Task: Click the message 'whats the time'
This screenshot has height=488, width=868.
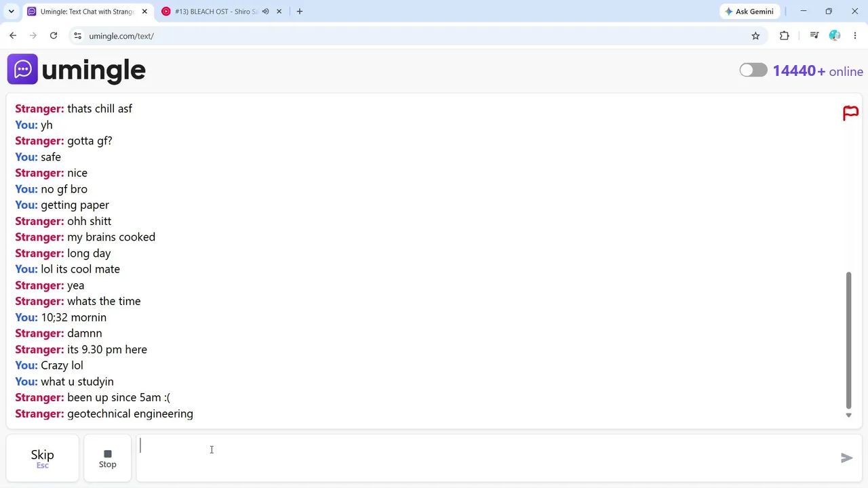Action: [x=104, y=302]
